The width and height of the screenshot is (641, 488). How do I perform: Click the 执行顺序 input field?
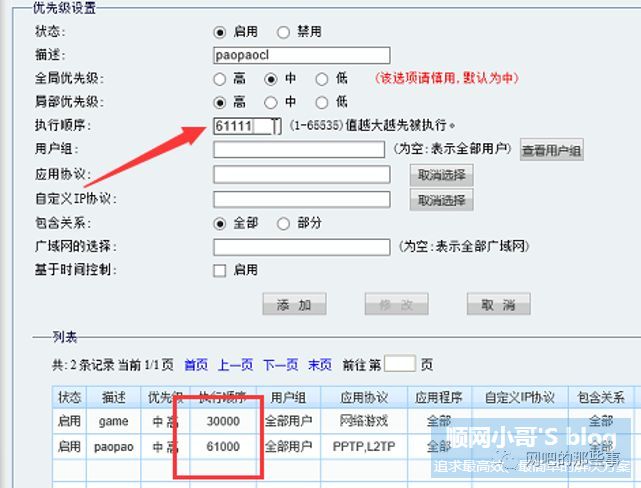[x=245, y=126]
